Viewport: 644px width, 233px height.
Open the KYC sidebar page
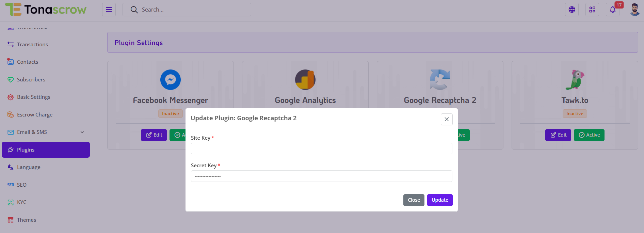tap(21, 202)
